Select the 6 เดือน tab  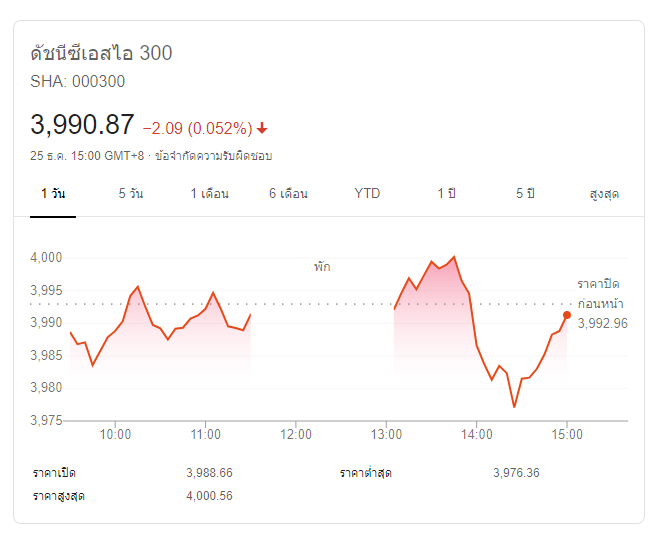pyautogui.click(x=288, y=193)
